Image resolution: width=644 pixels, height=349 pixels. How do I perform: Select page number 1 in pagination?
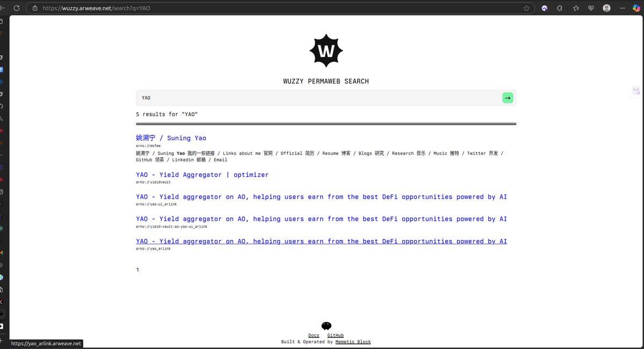(138, 270)
